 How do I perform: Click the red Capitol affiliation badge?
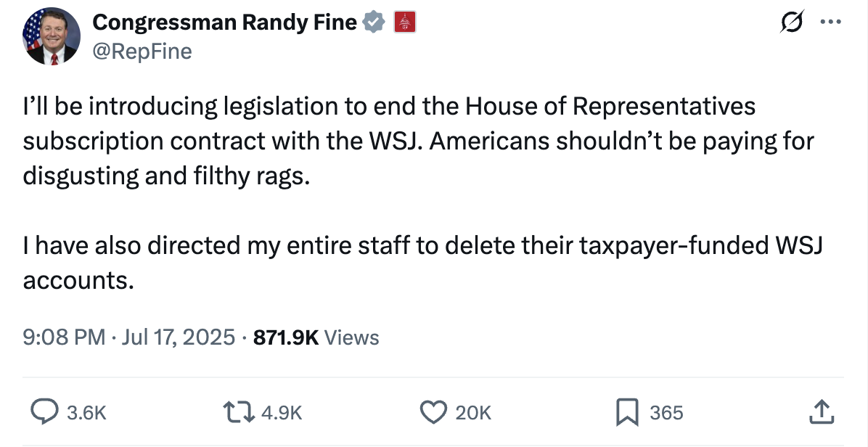pyautogui.click(x=404, y=22)
